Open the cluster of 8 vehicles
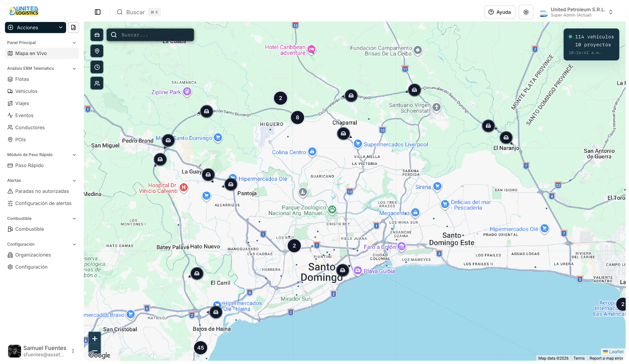Image resolution: width=629 pixels, height=364 pixels. click(x=297, y=117)
